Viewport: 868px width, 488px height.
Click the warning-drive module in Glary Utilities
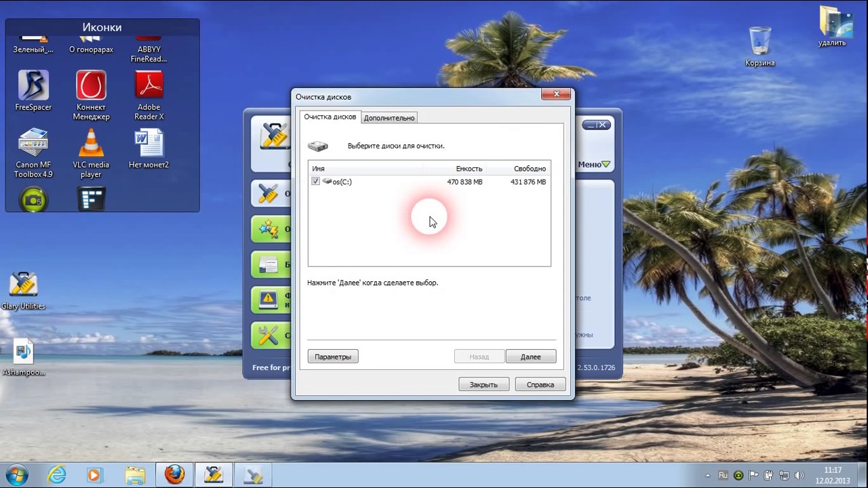(271, 300)
